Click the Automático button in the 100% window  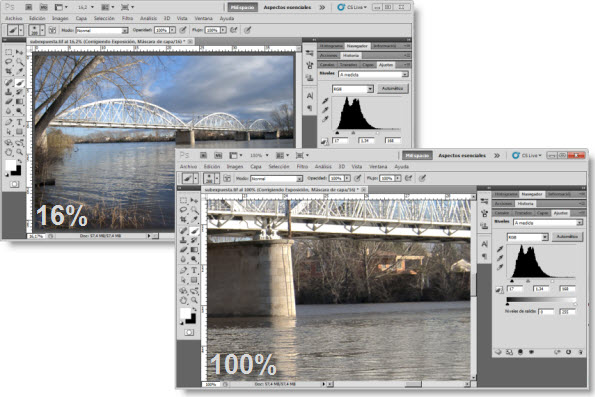[567, 236]
